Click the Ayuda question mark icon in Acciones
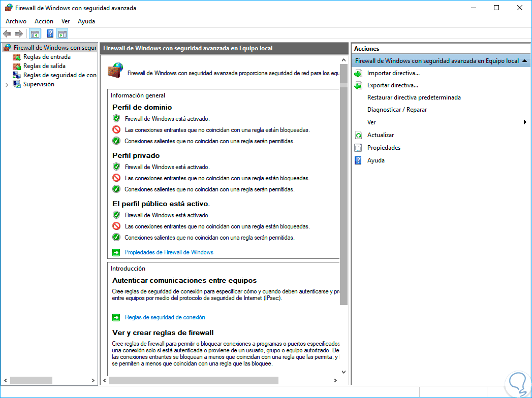Image resolution: width=532 pixels, height=398 pixels. (358, 160)
